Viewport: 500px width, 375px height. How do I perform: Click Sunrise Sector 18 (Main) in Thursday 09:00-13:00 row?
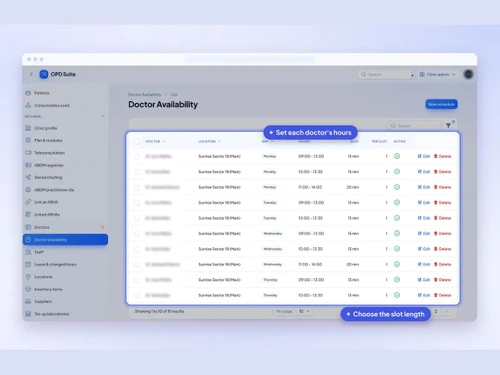(219, 280)
